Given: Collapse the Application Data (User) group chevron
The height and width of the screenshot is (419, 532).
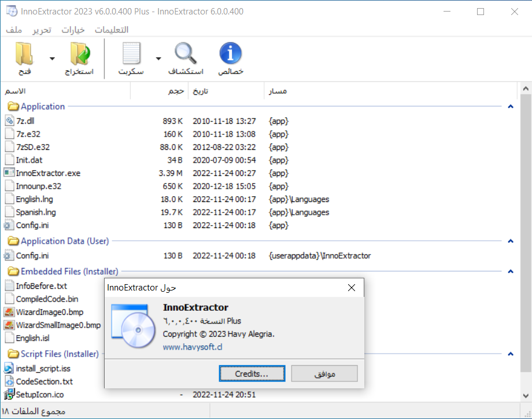Looking at the screenshot, I should pyautogui.click(x=511, y=241).
